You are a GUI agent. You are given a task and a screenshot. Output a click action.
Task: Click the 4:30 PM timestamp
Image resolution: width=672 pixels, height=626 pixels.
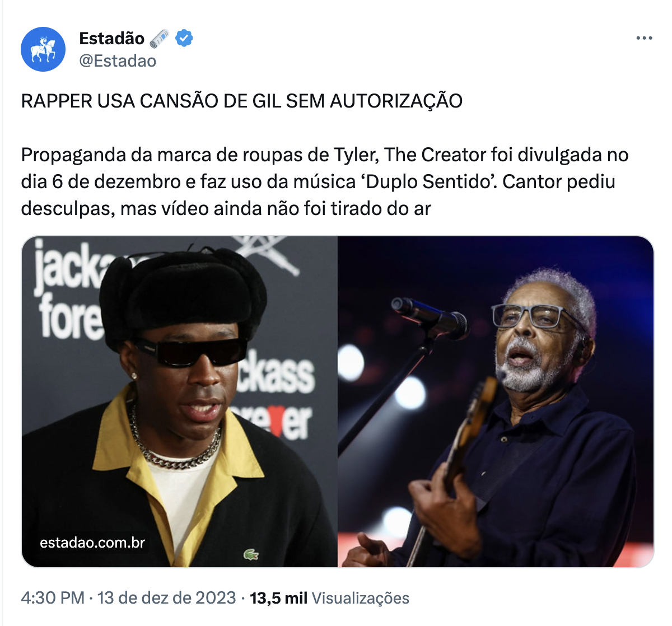[x=53, y=597]
